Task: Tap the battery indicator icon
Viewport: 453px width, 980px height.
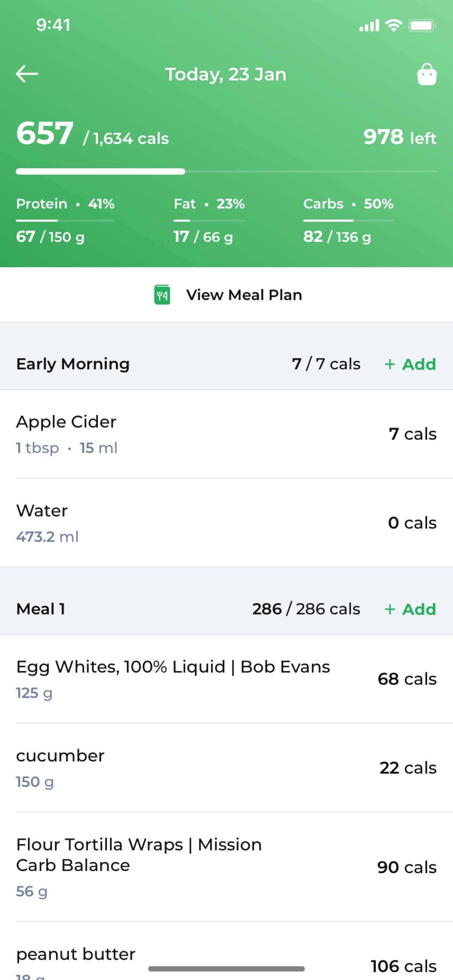Action: coord(422,25)
